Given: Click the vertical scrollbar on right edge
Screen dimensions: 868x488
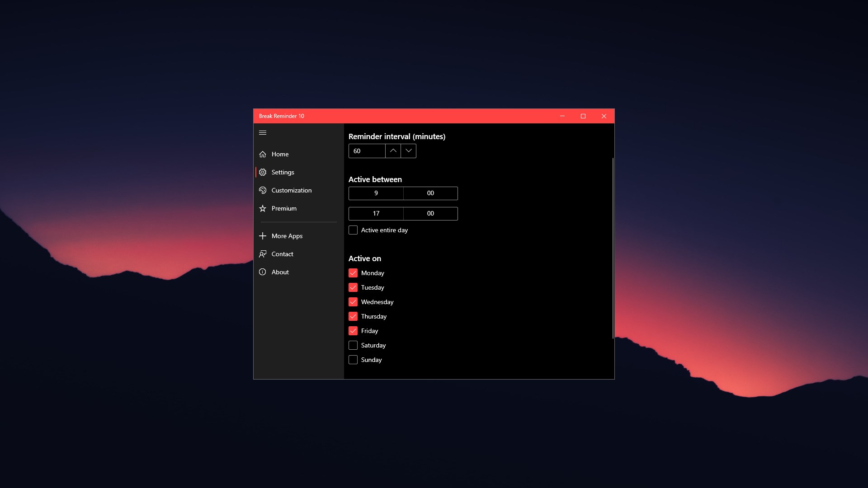Looking at the screenshot, I should [613, 249].
